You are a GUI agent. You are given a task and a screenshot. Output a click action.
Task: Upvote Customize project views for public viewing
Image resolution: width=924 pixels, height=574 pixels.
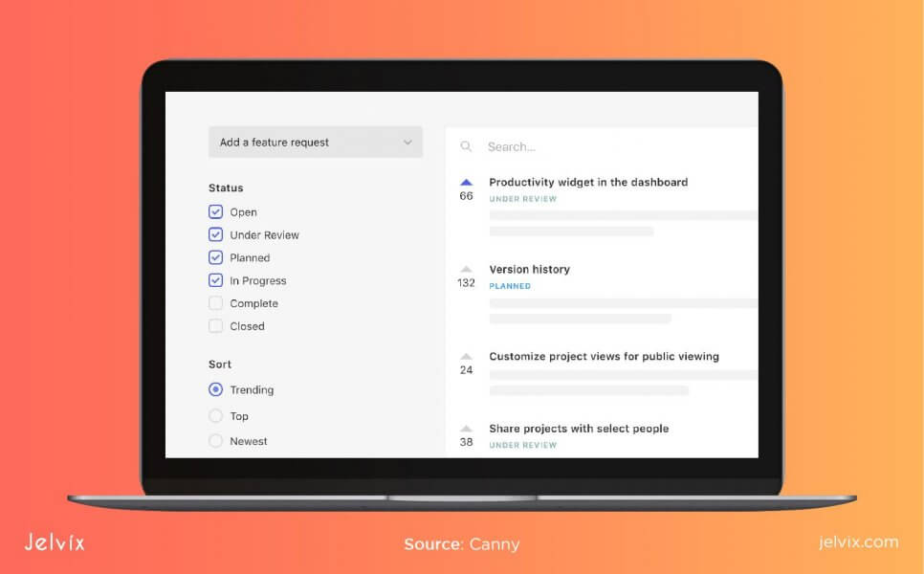tap(466, 357)
